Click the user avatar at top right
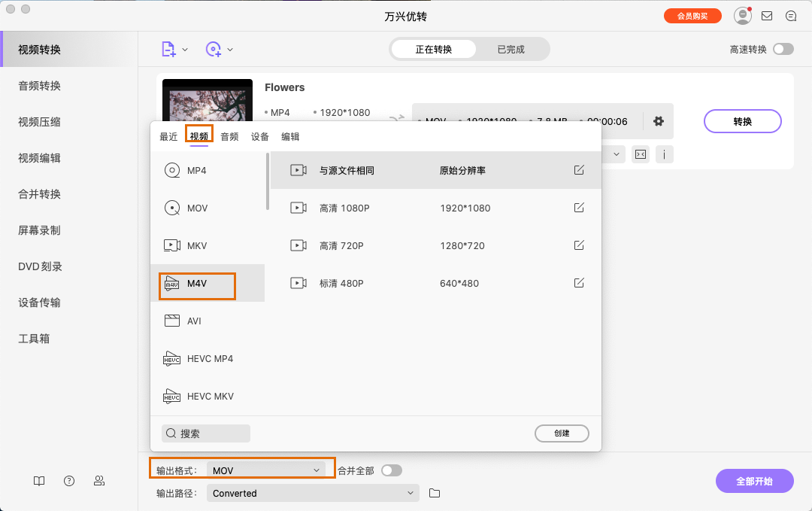Viewport: 812px width, 511px height. [741, 15]
